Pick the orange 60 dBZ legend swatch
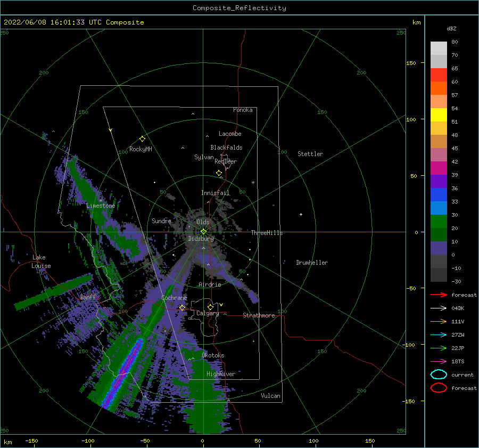This screenshot has width=479, height=448. (x=439, y=88)
